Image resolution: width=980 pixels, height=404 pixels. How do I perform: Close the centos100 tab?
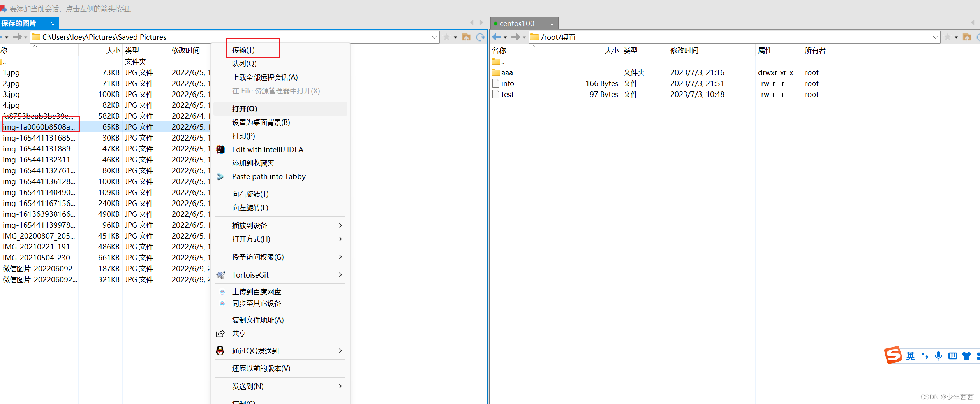552,23
